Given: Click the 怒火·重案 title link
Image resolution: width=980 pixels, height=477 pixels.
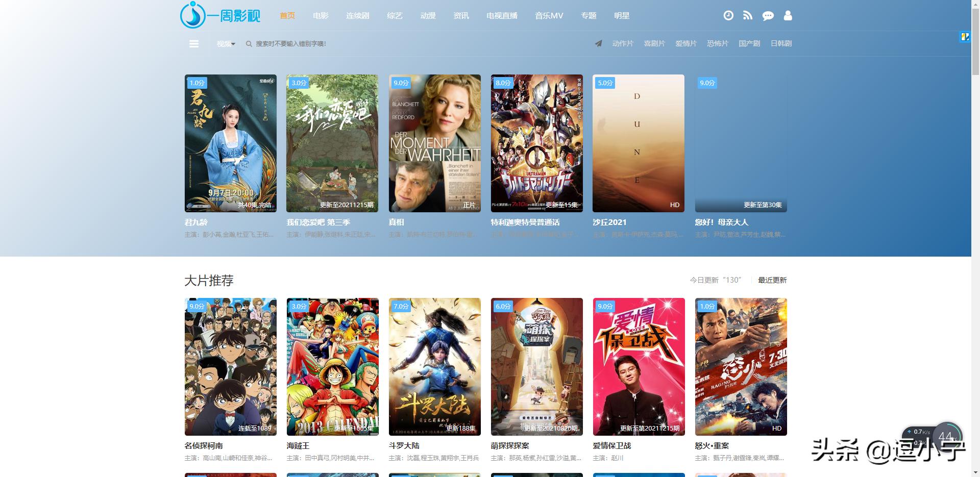Looking at the screenshot, I should pyautogui.click(x=712, y=446).
